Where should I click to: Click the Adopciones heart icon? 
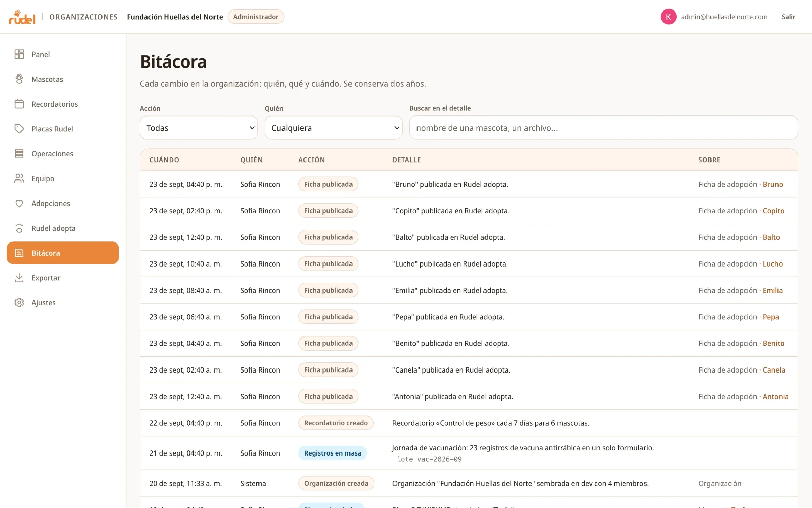click(19, 203)
